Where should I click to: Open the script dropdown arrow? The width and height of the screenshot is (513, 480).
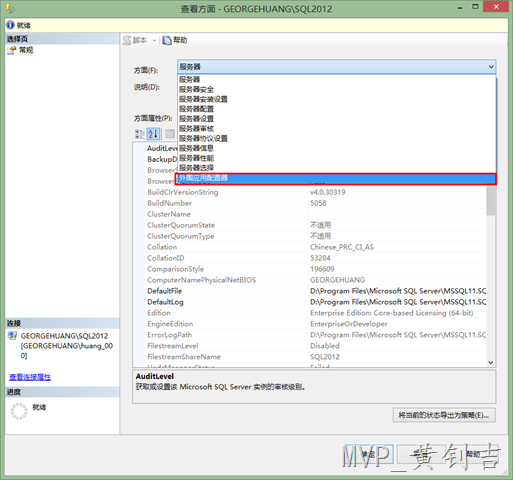154,41
